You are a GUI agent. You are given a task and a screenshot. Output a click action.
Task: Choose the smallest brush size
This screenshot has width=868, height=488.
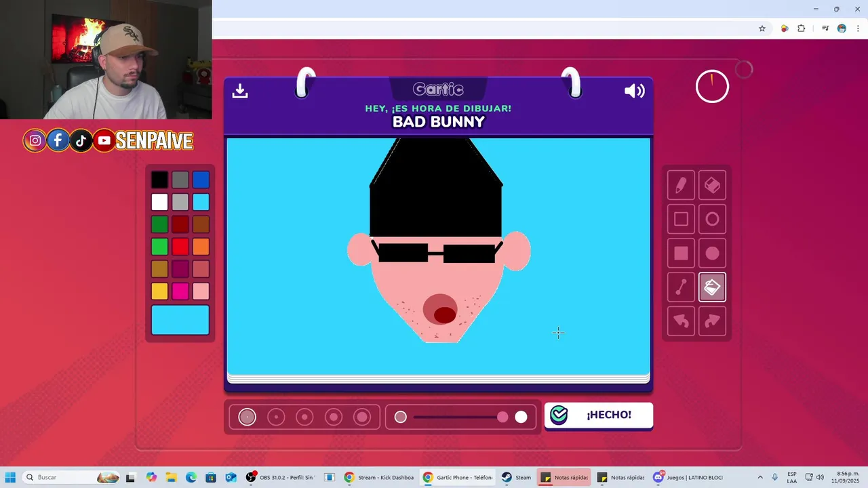coord(247,417)
